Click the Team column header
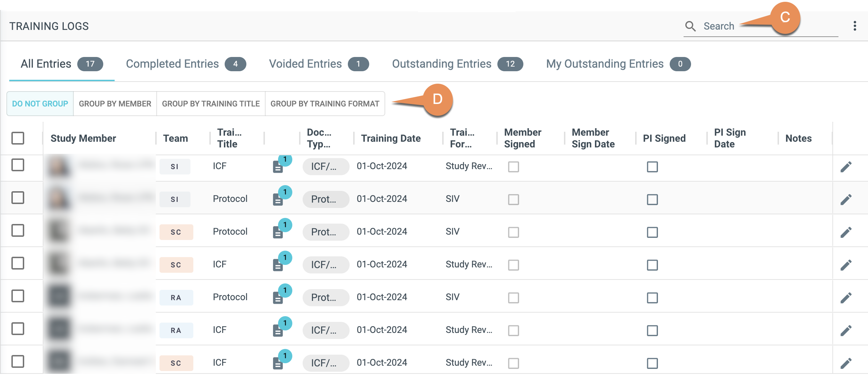The height and width of the screenshot is (381, 868). coord(176,138)
